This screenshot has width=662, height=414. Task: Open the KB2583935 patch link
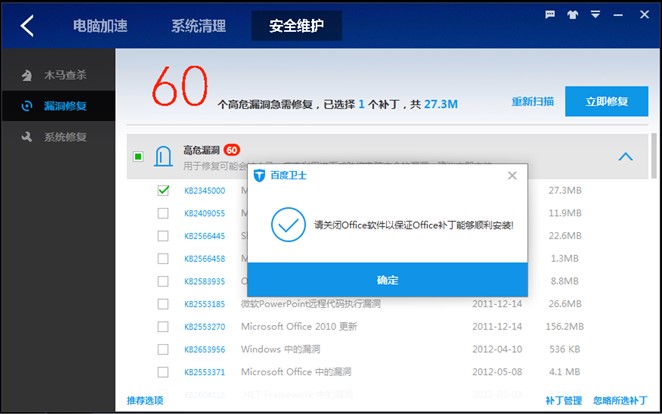click(205, 281)
